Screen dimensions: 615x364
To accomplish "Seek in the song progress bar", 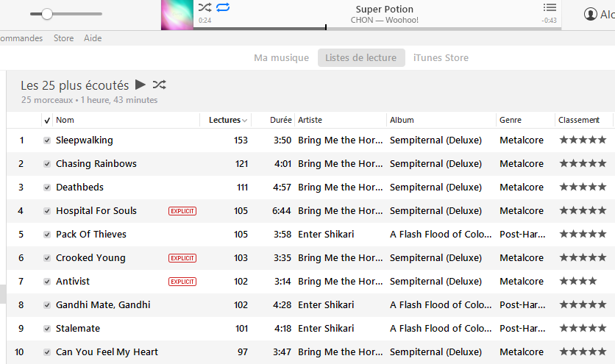I will point(377,28).
